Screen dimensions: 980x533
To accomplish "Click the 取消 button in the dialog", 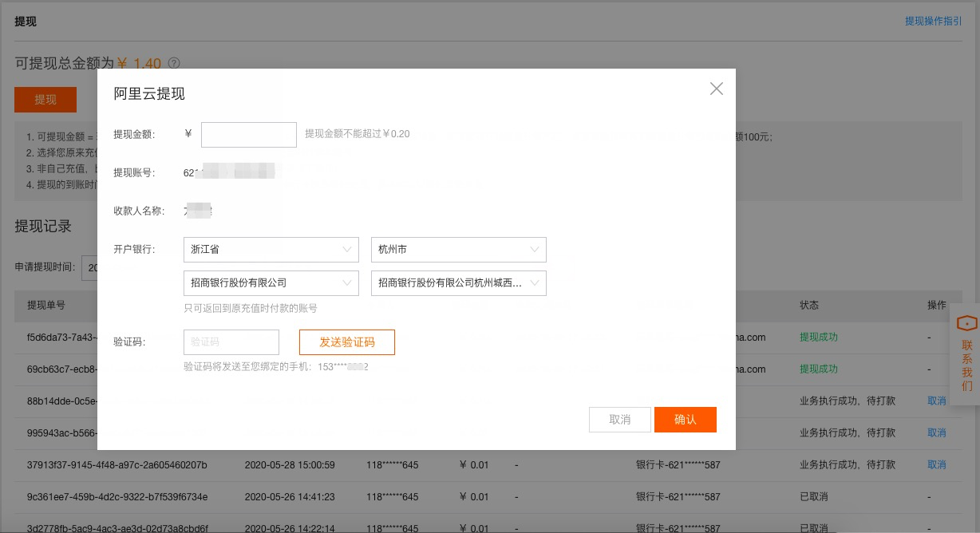I will pyautogui.click(x=620, y=420).
